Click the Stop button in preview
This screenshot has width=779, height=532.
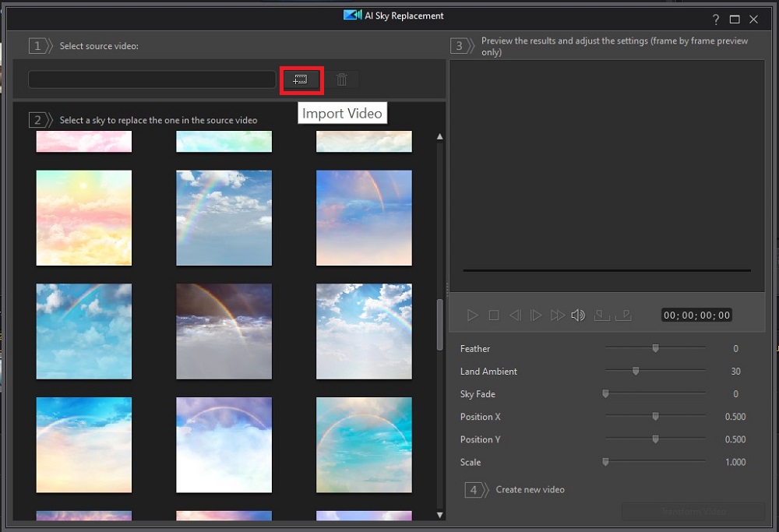pyautogui.click(x=494, y=315)
